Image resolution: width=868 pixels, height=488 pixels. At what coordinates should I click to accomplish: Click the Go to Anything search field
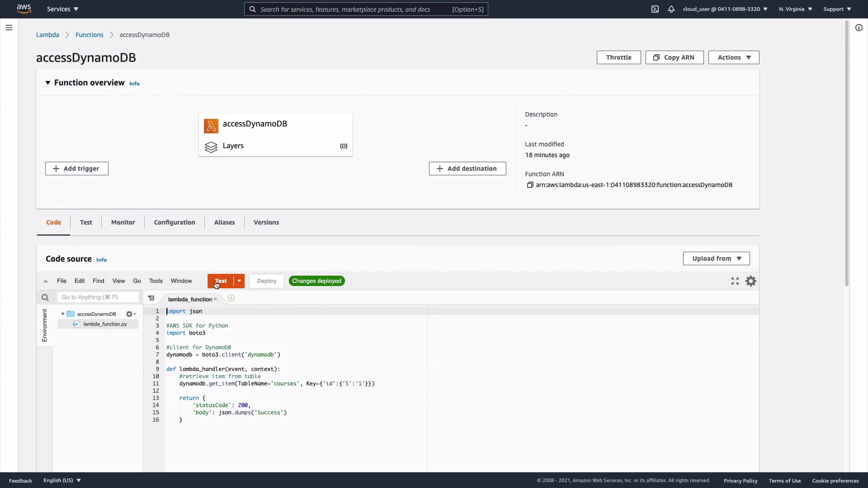point(98,297)
